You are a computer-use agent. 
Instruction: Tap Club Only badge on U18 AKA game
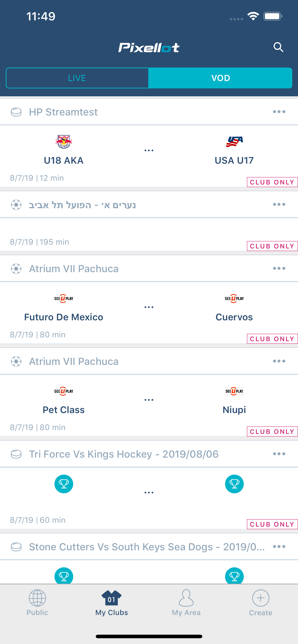point(272,182)
